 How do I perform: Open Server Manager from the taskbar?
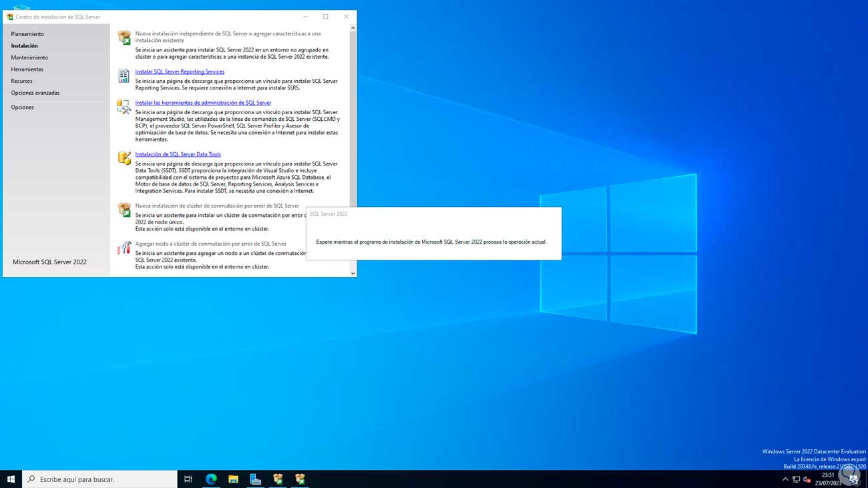click(x=255, y=479)
